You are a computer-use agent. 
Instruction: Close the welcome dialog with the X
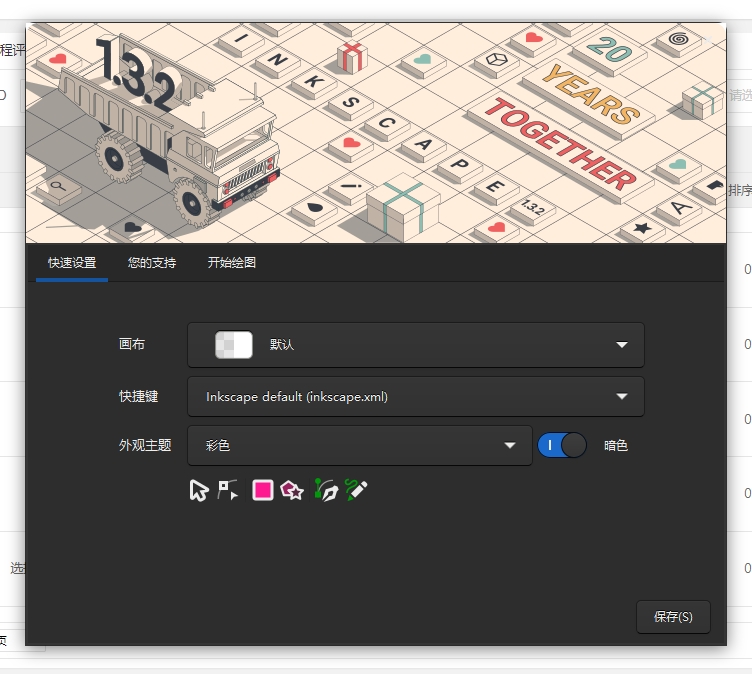(x=708, y=40)
